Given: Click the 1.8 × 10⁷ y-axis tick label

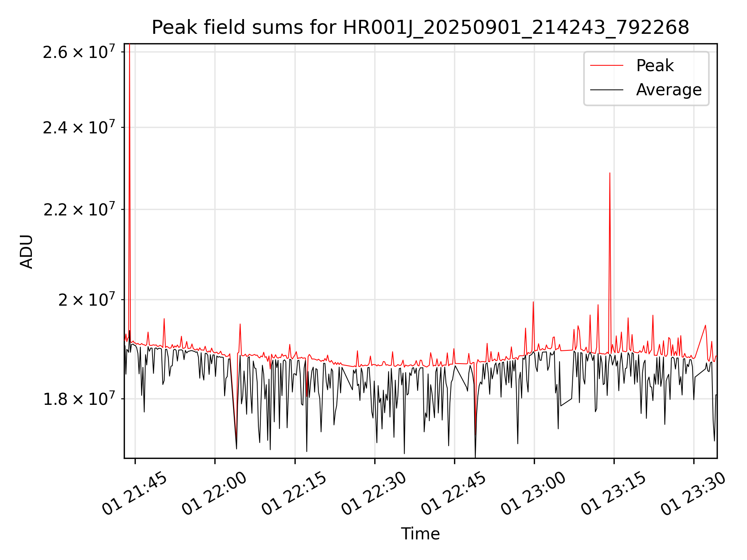Looking at the screenshot, I should click(x=79, y=399).
